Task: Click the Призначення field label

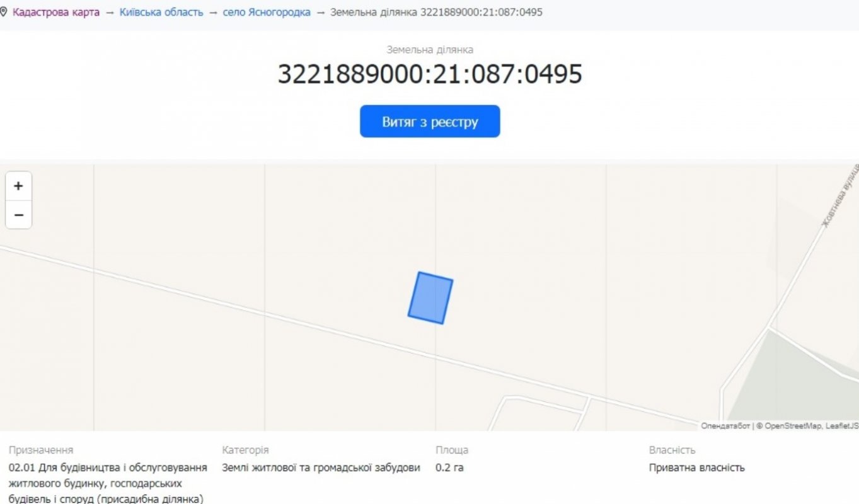Action: click(x=41, y=450)
